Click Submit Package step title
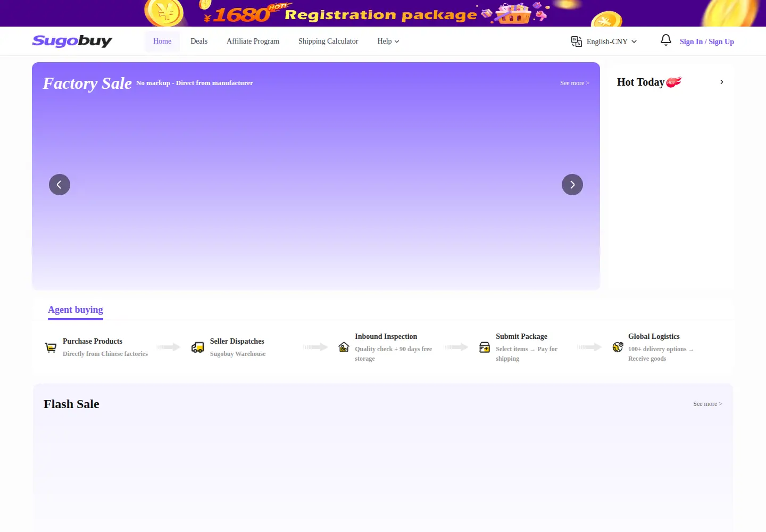Screen dimensions: 766x532 pyautogui.click(x=521, y=336)
